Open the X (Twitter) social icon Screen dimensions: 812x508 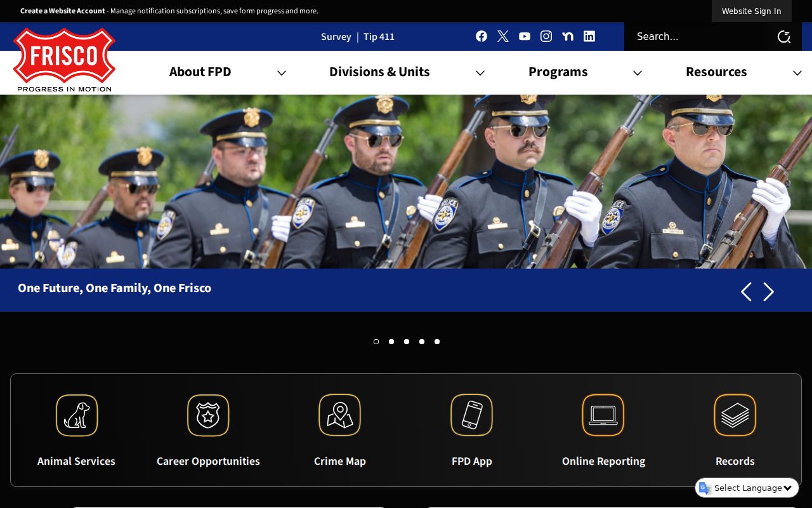click(x=503, y=36)
